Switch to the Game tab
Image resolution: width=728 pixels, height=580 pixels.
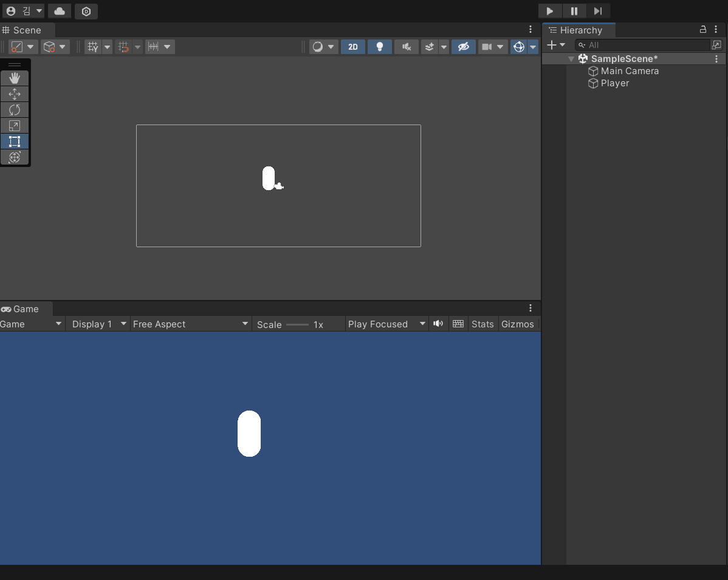pos(24,309)
